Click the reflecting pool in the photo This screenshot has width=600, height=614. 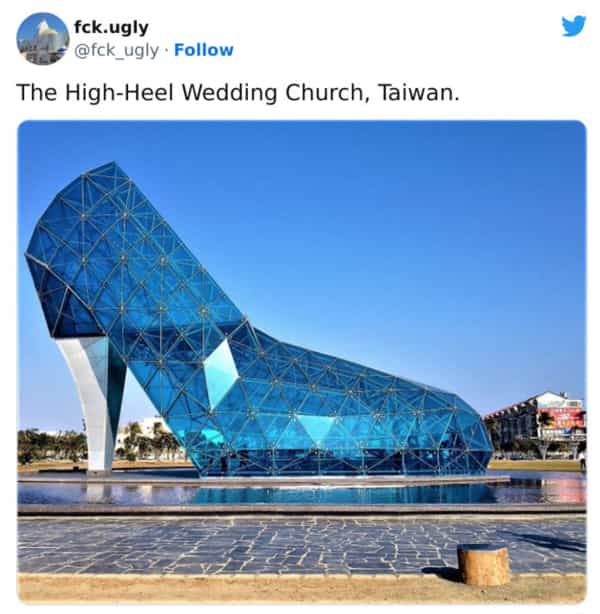pos(302,493)
